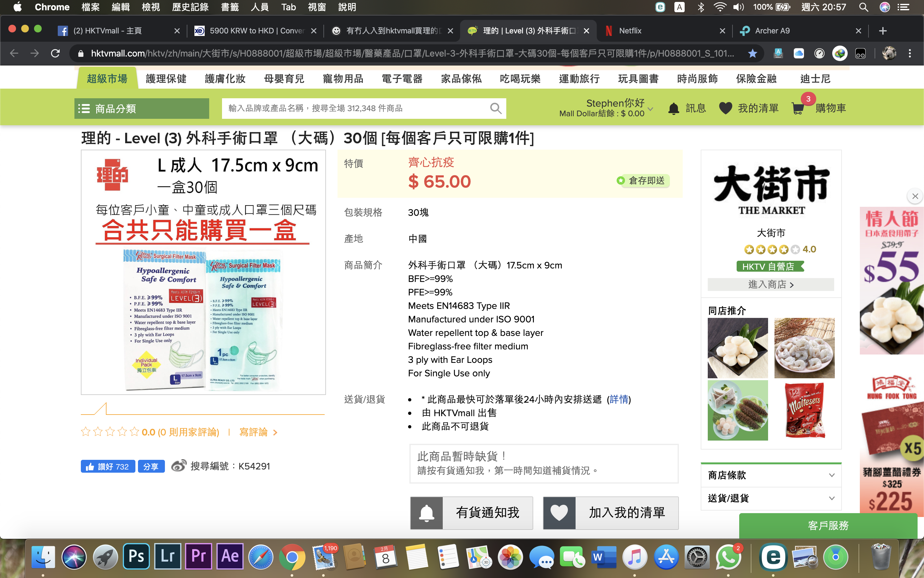Viewport: 924px width, 578px height.
Task: Bookmark this page with the star icon
Action: tap(753, 53)
